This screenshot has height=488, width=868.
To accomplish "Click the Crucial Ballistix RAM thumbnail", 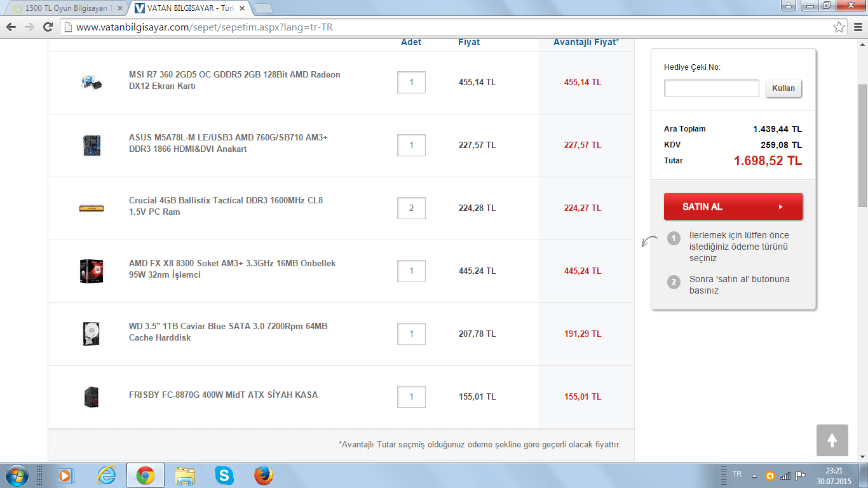I will pos(92,208).
